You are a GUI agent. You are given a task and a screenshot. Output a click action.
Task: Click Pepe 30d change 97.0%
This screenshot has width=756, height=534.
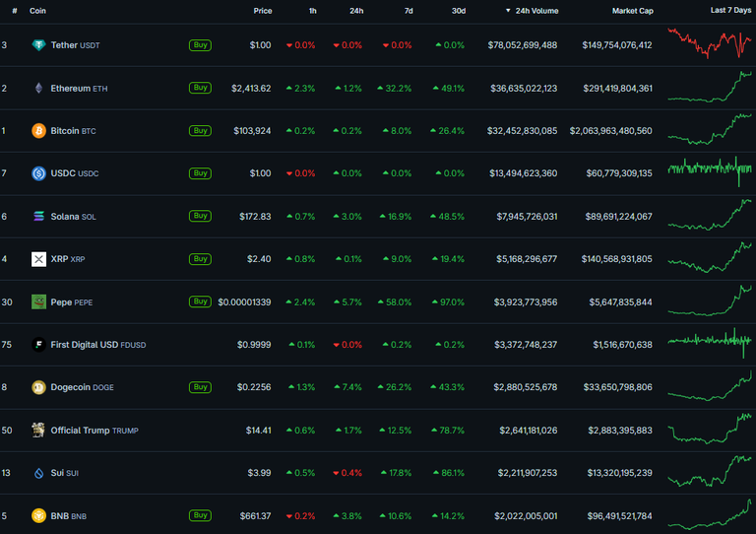click(449, 301)
